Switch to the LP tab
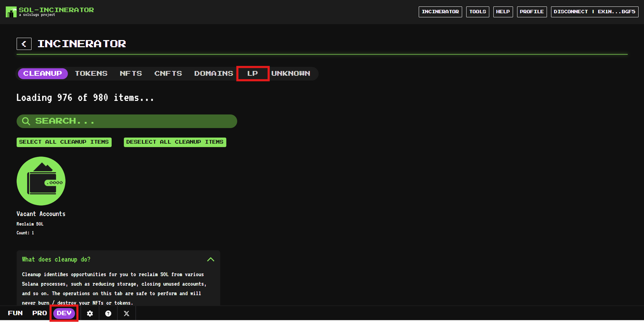644x322 pixels. coord(252,73)
